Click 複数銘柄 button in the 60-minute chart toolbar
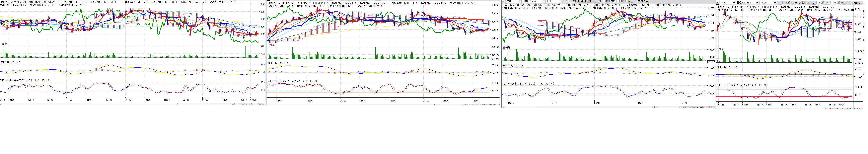The height and width of the screenshot is (154, 868). 857,3
